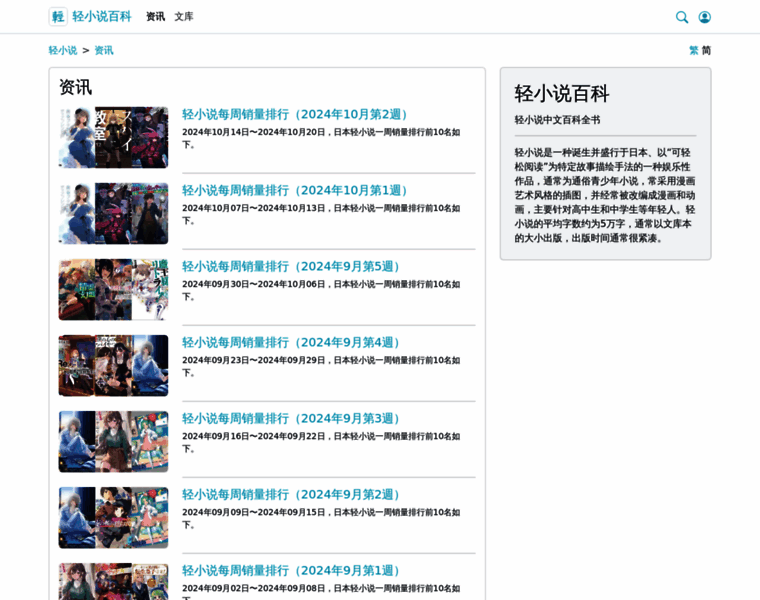Click the 资讯 breadcrumb link

[104, 50]
